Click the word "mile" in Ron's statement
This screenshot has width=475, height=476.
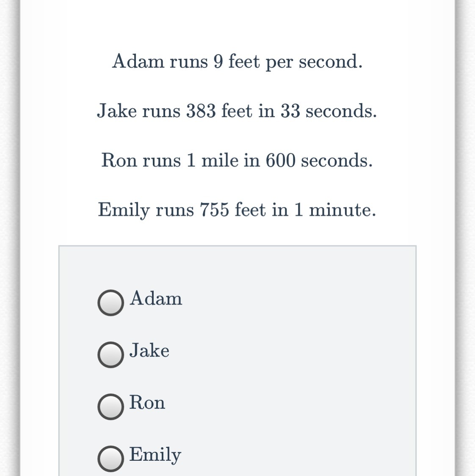(220, 160)
